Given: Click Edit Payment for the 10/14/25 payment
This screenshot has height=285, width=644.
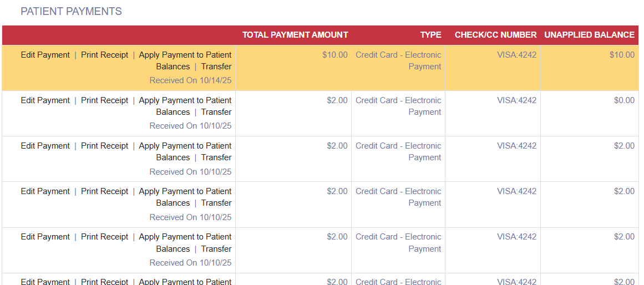Looking at the screenshot, I should pyautogui.click(x=45, y=55).
